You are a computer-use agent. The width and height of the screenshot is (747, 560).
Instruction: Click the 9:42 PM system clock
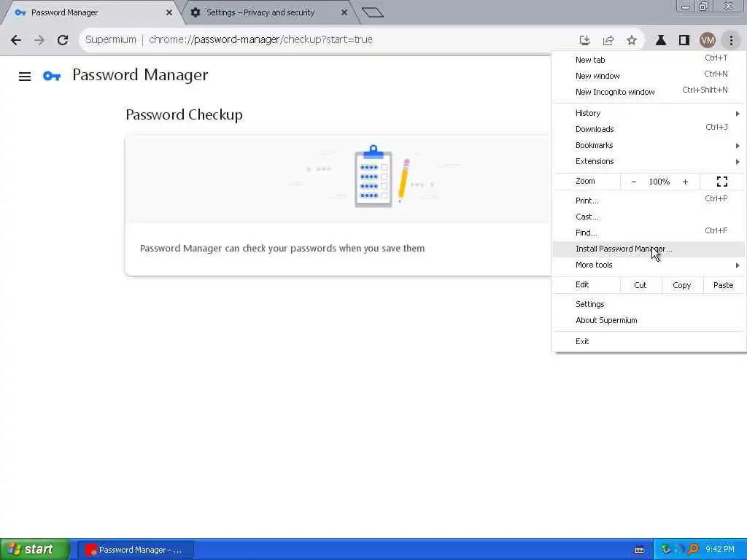[720, 550]
